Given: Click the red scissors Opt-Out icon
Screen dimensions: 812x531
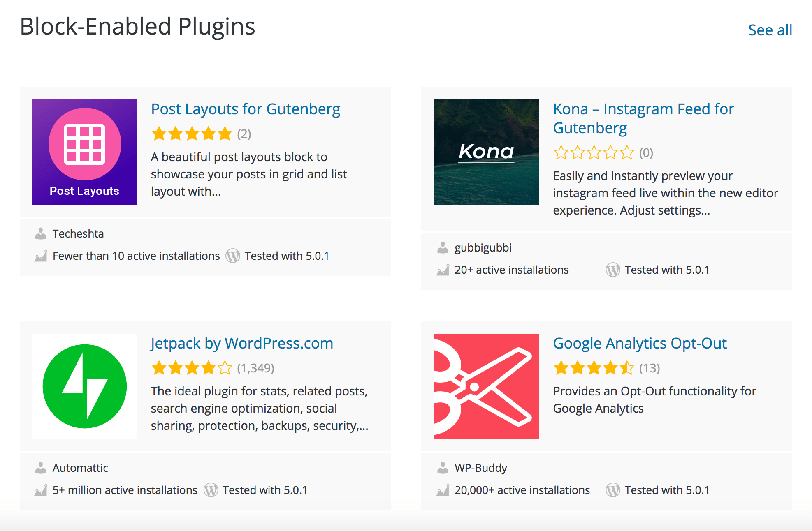Looking at the screenshot, I should [486, 386].
